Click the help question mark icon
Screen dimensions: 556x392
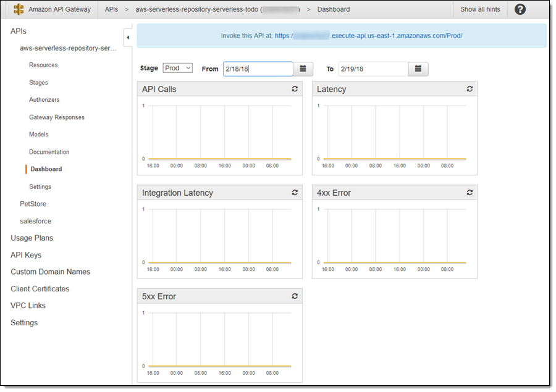tap(520, 9)
